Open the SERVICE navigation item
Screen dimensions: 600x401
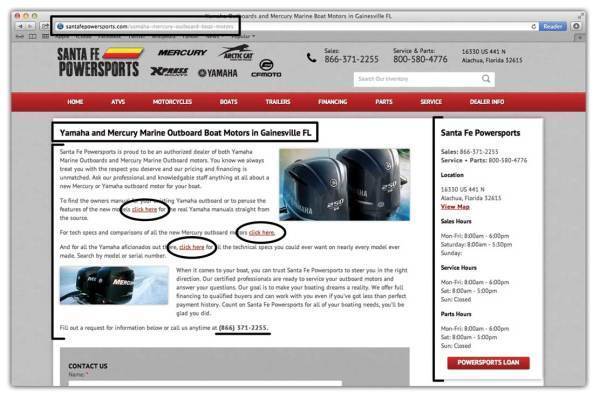[431, 102]
